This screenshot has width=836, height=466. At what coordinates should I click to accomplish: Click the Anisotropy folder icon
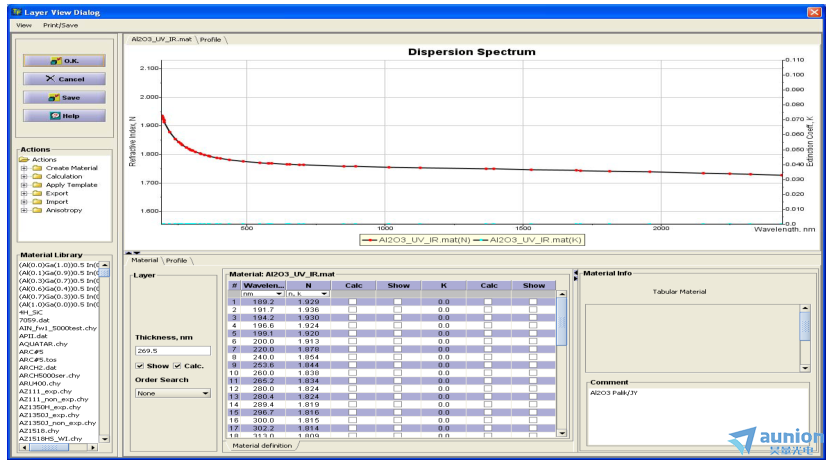(x=37, y=210)
